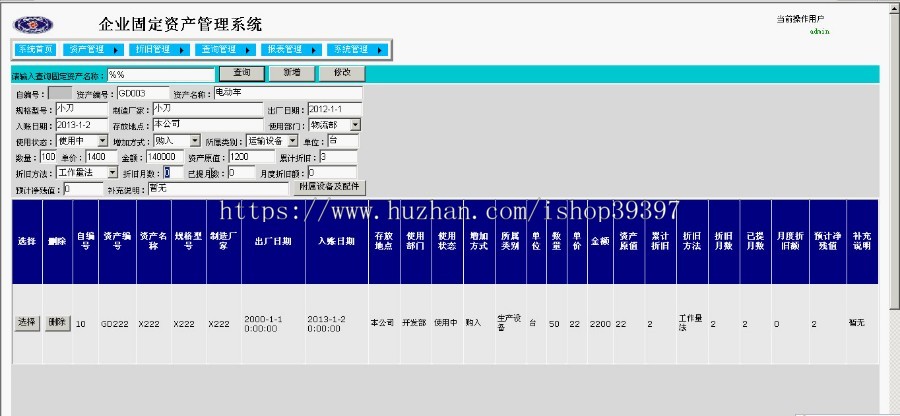
Task: Click 删除 button in GD222 row
Action: pos(57,323)
